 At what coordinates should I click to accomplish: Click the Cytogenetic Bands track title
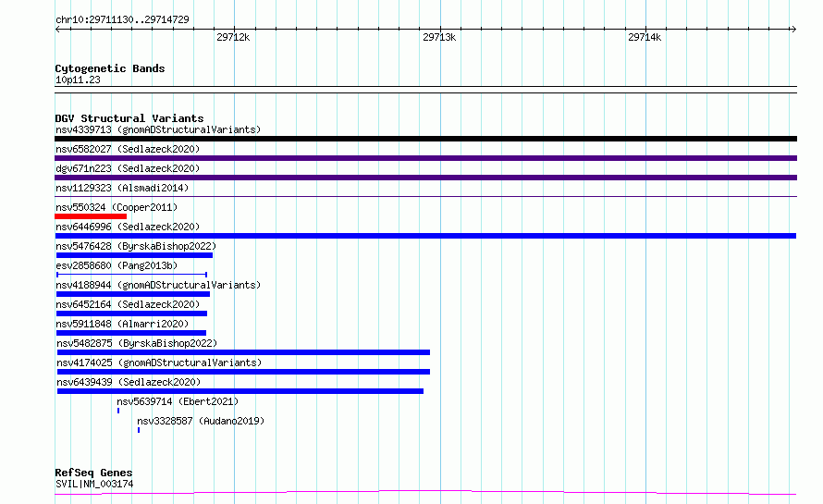[x=110, y=68]
